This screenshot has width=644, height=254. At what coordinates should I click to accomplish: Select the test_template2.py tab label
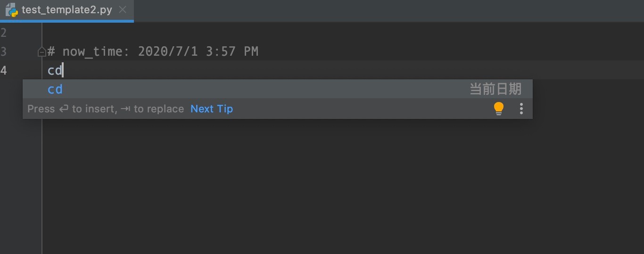[x=67, y=10]
